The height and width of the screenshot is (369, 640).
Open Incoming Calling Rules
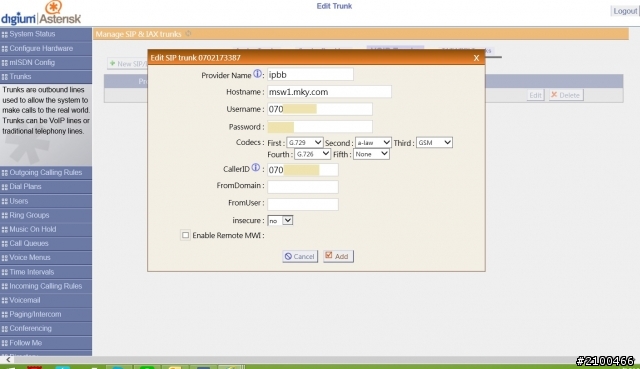point(46,286)
